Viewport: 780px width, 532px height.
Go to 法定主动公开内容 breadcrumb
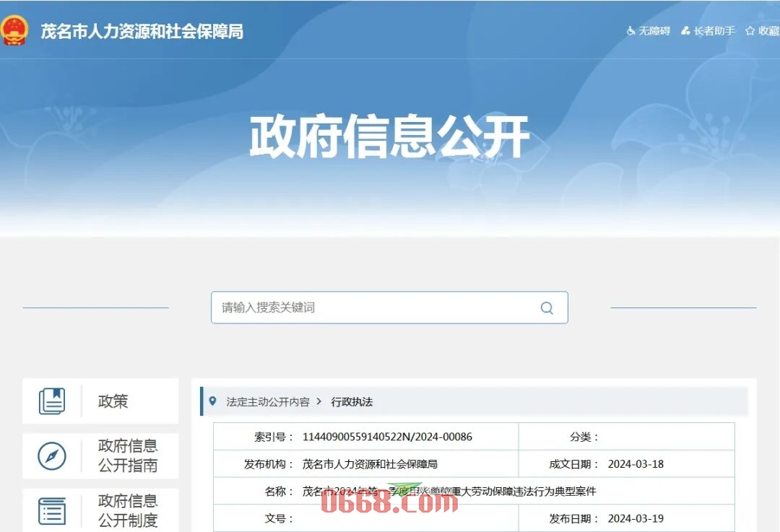tap(268, 402)
